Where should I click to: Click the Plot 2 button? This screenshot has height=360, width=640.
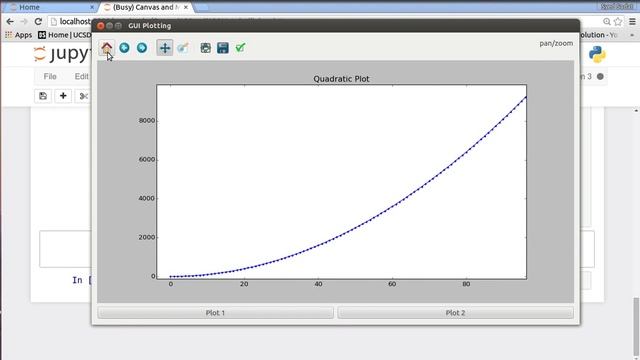click(455, 313)
